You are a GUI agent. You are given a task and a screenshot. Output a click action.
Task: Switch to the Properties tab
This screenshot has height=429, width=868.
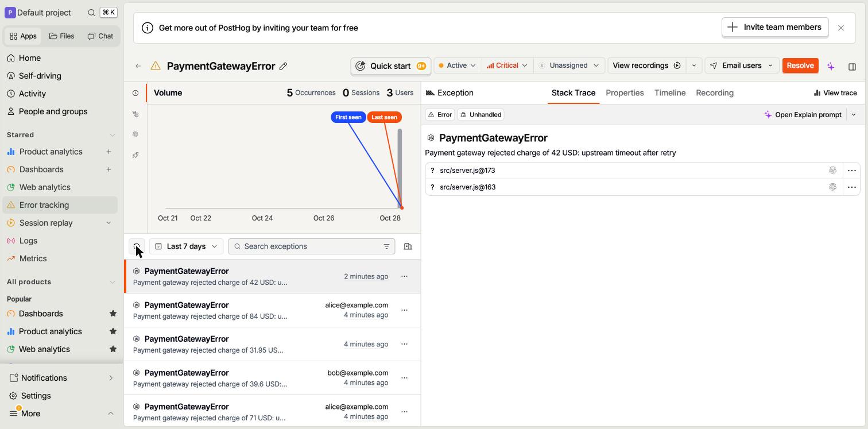[x=625, y=93]
